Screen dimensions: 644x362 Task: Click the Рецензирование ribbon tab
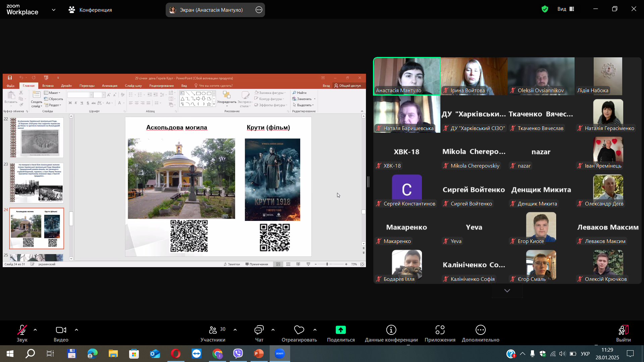161,86
